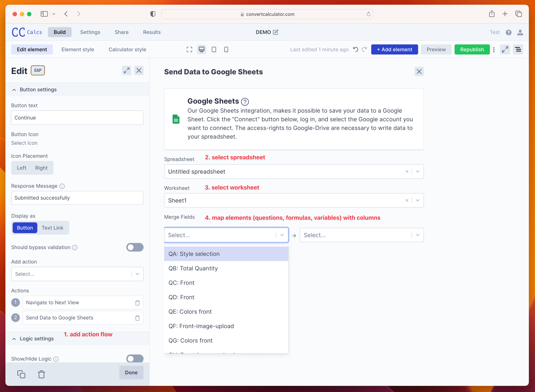
Task: Display the element as Button
Action: [x=25, y=228]
